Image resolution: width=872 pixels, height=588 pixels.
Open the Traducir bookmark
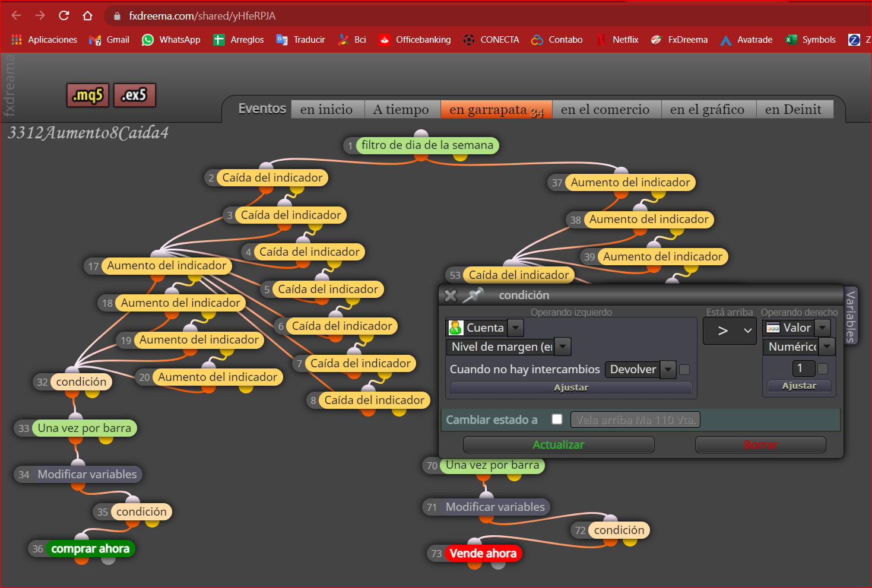point(301,40)
